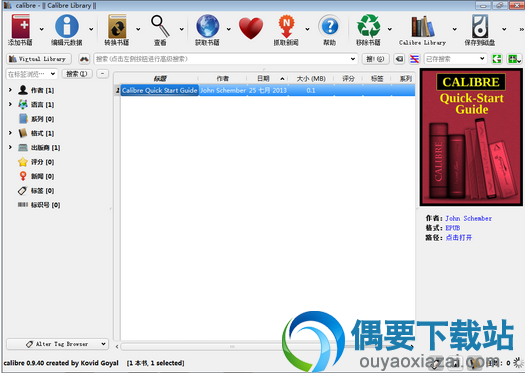Image resolution: width=525 pixels, height=373 pixels.
Task: Click the Remove books recycle icon
Action: pyautogui.click(x=368, y=26)
